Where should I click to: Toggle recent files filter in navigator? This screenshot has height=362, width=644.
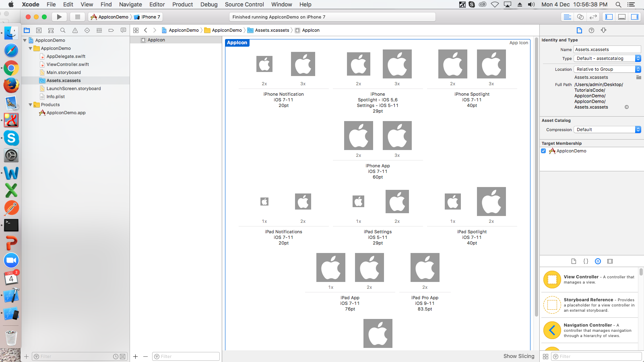tap(116, 356)
